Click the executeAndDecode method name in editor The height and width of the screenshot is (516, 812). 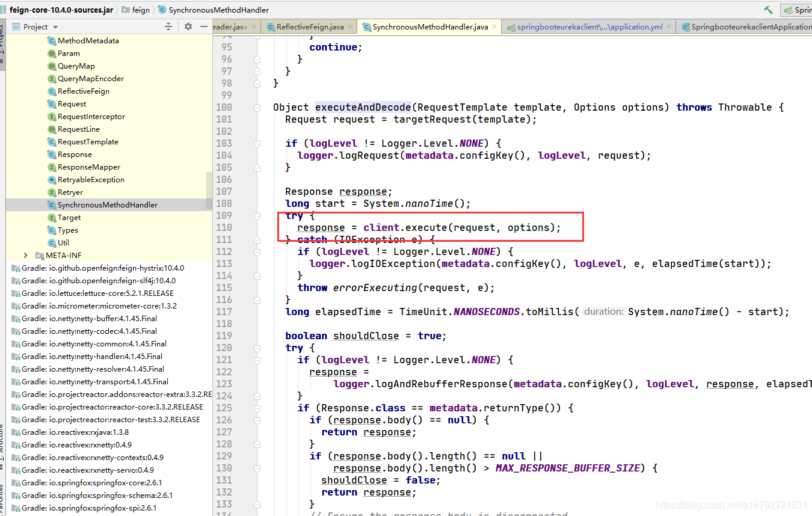tap(363, 107)
